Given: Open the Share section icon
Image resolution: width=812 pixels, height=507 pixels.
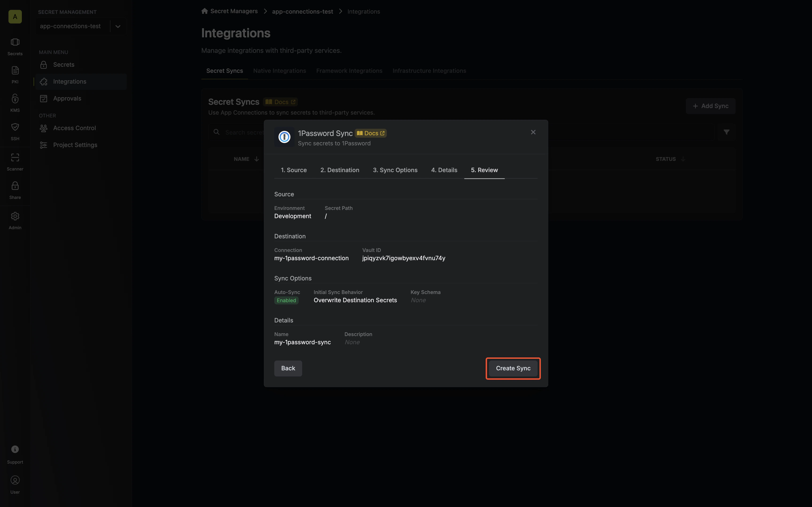Looking at the screenshot, I should point(15,186).
